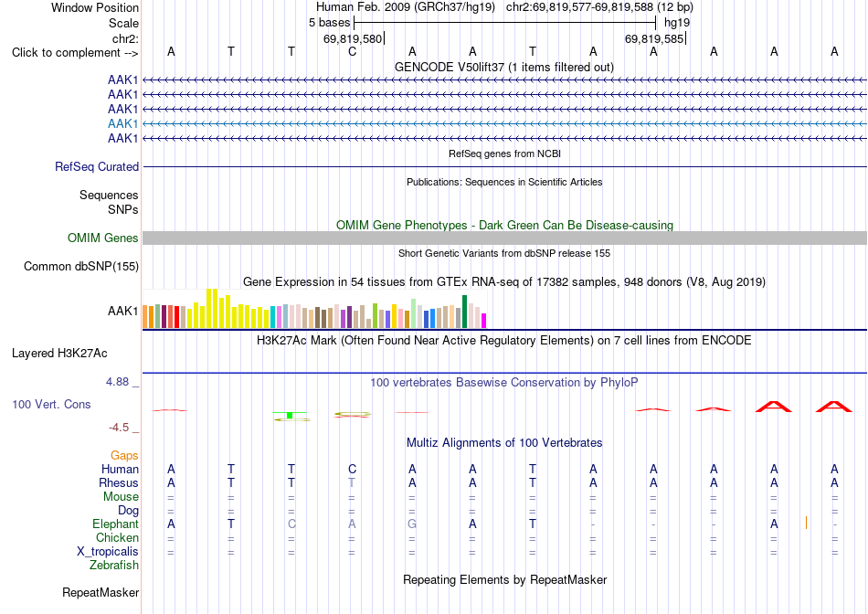Open 'Repeating Elements by RepeatMasker' title
Viewport: 868px width, 614px height.
[504, 579]
